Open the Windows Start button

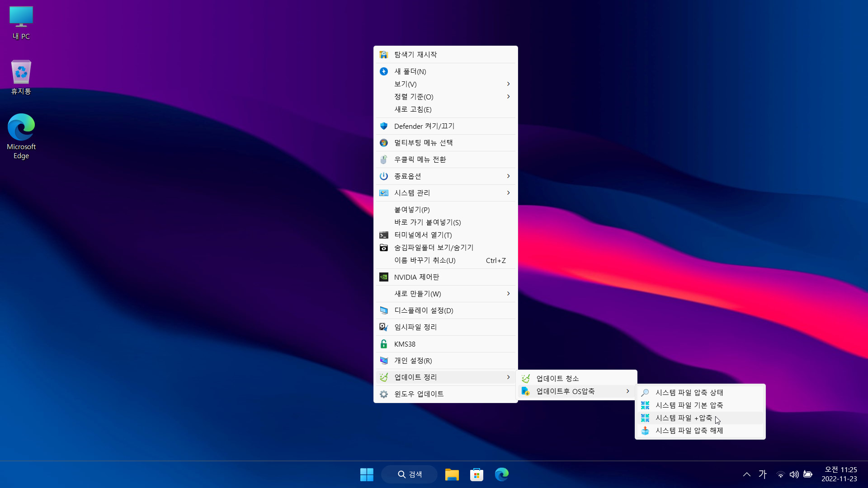367,474
